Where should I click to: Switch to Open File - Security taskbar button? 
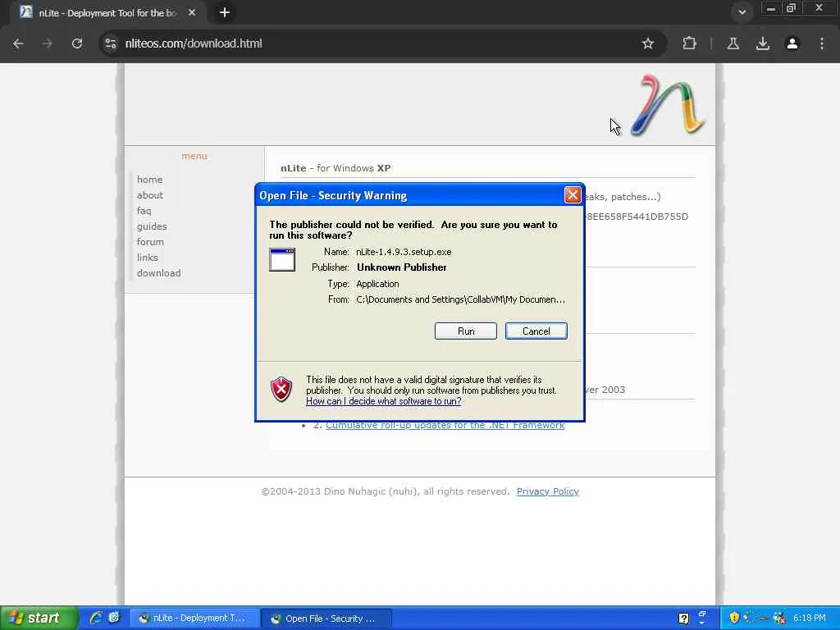click(x=326, y=619)
